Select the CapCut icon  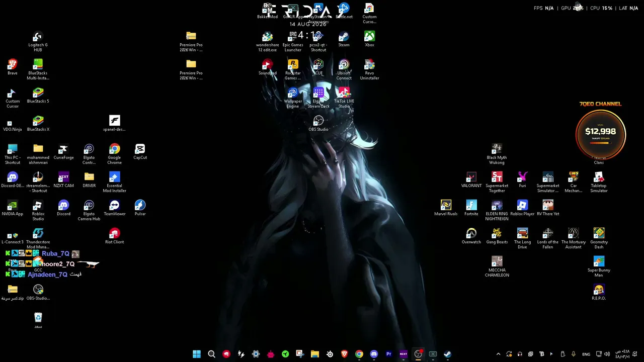[140, 152]
